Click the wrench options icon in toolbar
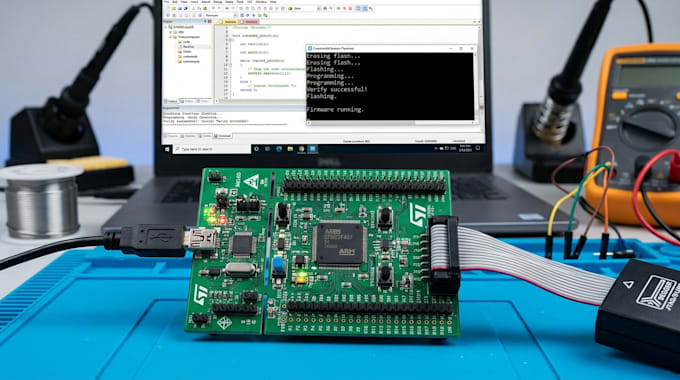 [x=371, y=8]
